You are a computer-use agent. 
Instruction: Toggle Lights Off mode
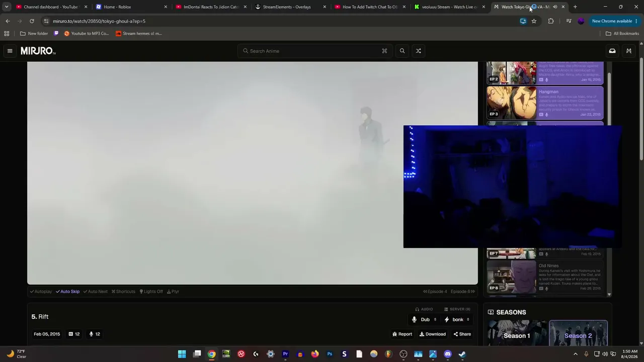[151, 292]
